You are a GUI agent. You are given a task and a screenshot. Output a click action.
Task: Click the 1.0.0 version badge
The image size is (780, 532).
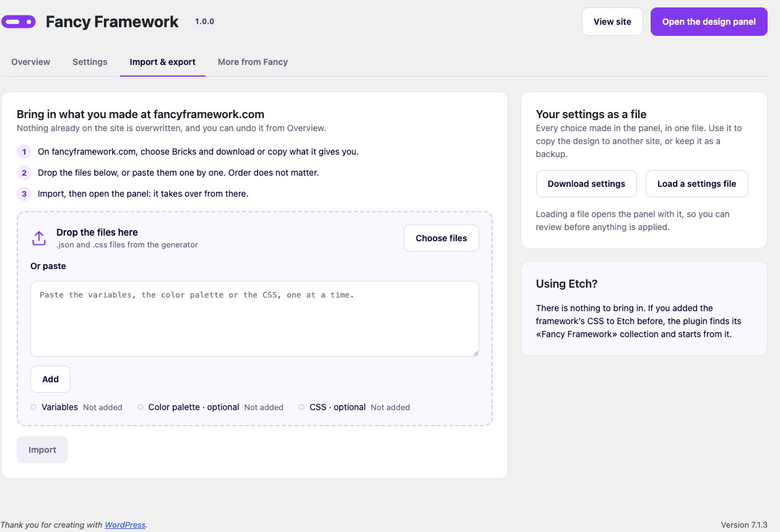coord(204,22)
